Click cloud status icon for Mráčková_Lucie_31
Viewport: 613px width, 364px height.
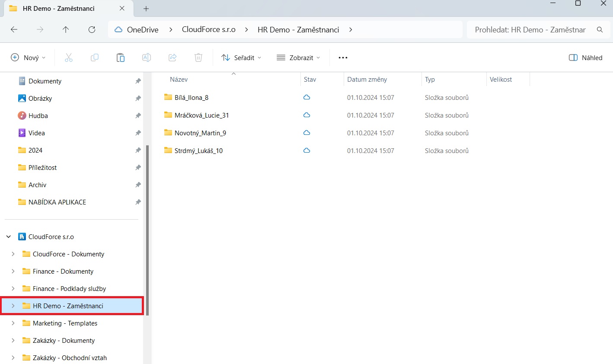coord(306,115)
